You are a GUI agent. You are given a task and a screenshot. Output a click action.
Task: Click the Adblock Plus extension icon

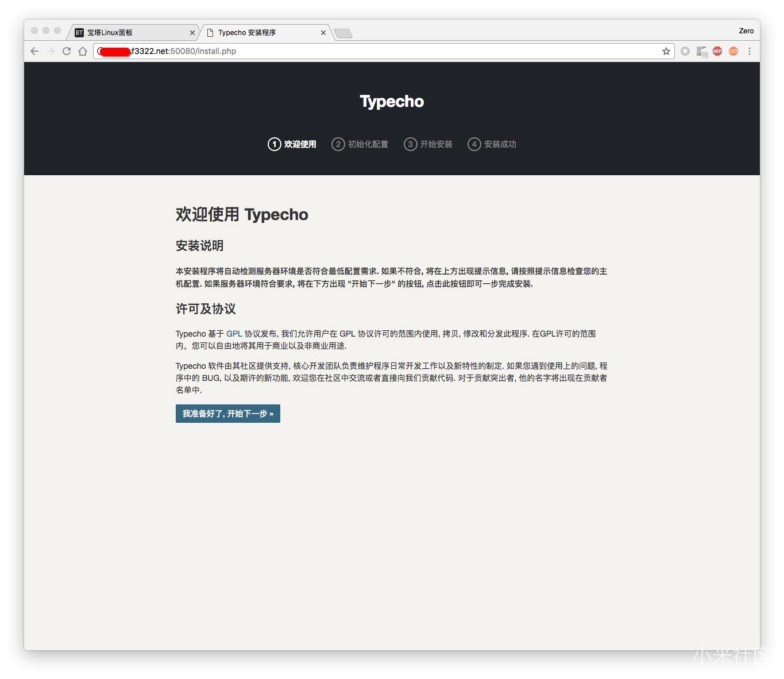pos(717,51)
